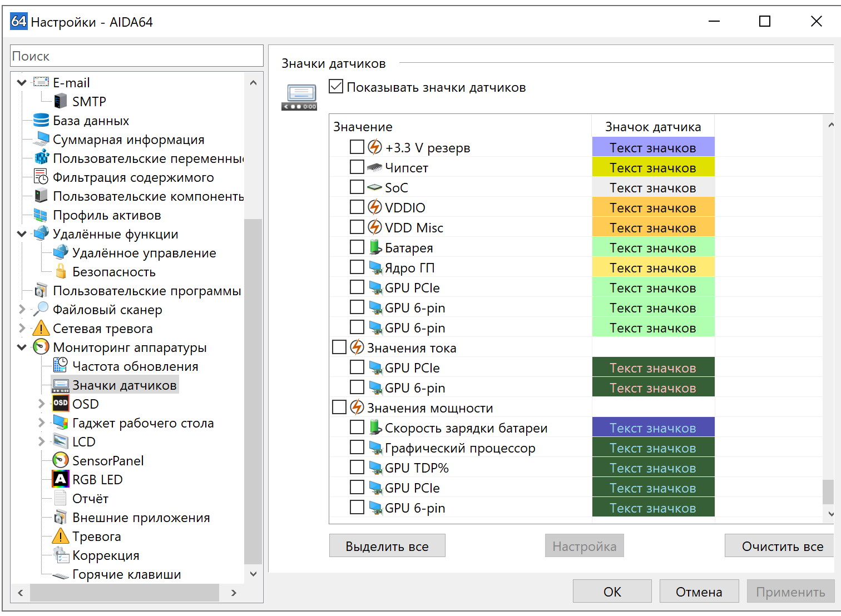Click the Горячие клавиши keyboard icon
Image resolution: width=841 pixels, height=616 pixels.
60,575
